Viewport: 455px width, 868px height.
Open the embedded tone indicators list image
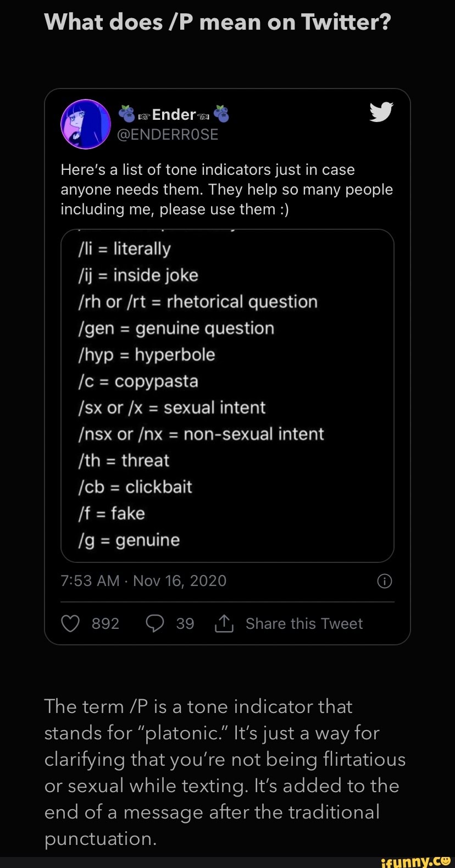point(227,395)
